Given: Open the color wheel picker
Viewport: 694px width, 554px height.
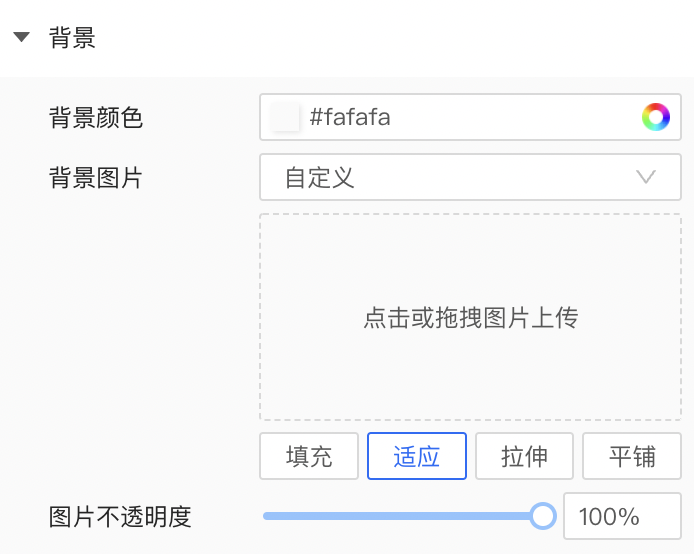Looking at the screenshot, I should (x=655, y=117).
